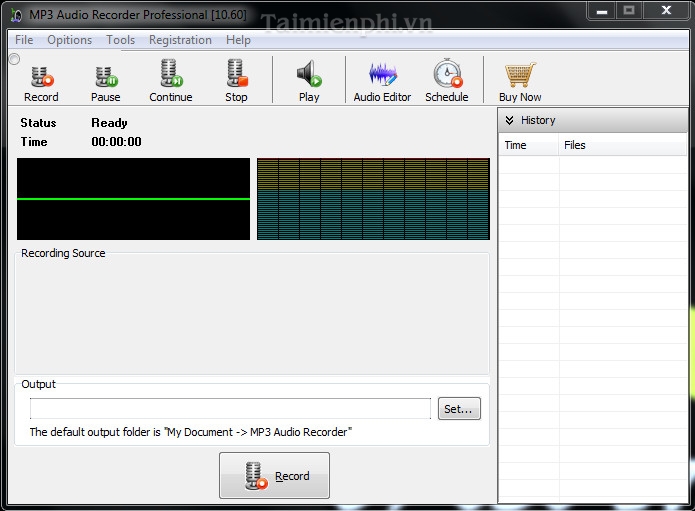Maximize the MP3 Audio Recorder window
Screen dimensions: 695x511
629,11
